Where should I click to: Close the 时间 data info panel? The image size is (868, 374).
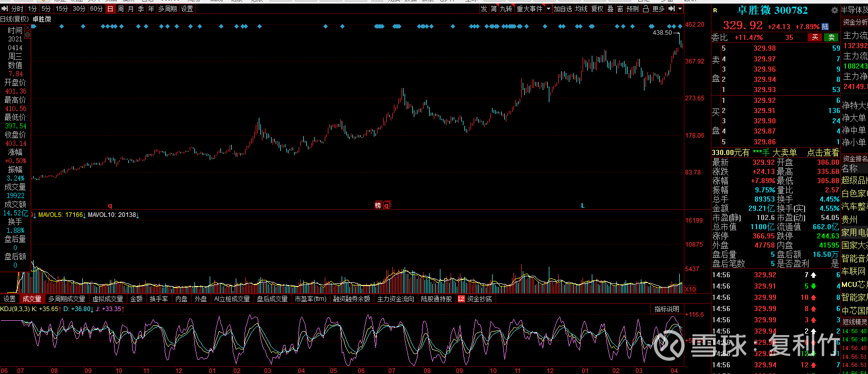pos(28,28)
